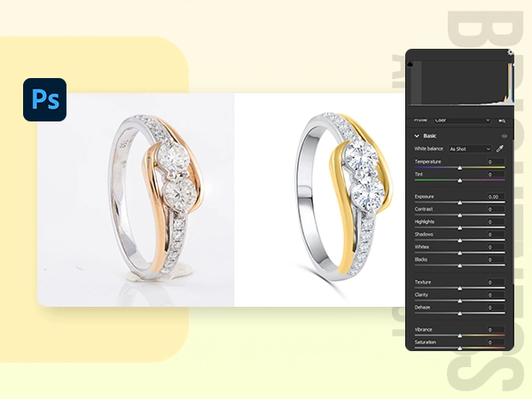Click the Shadows slider handle
The image size is (532, 399).
click(x=459, y=240)
